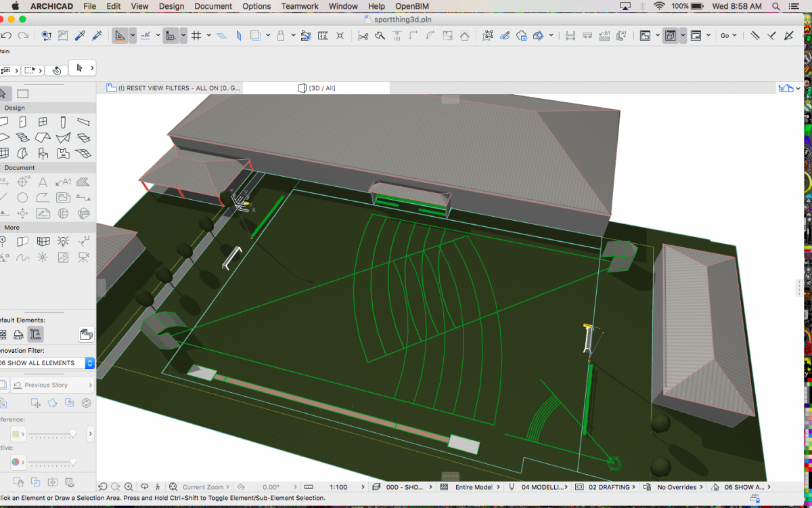Select the eyedropper Pick Up Parameters tool
This screenshot has height=508, width=812.
pos(80,36)
